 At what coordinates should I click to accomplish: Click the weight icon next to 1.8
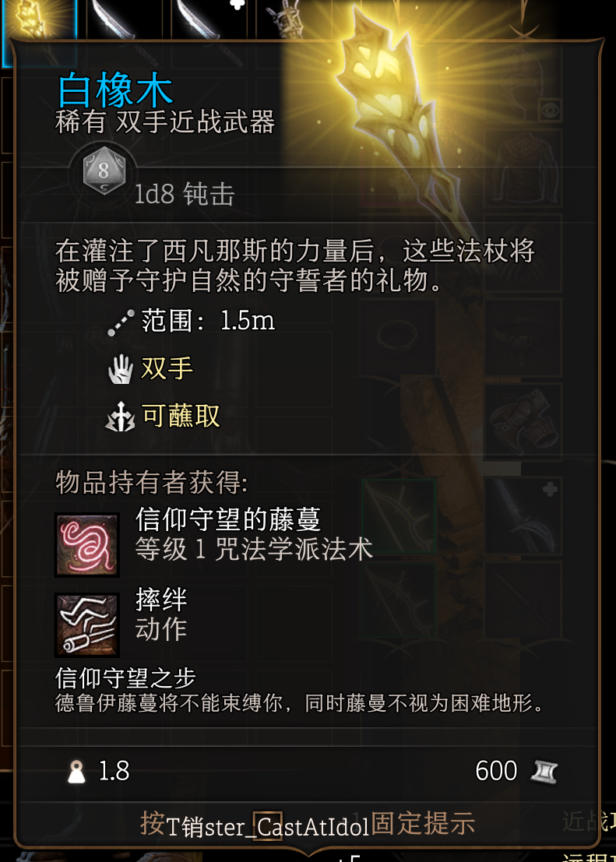(76, 772)
